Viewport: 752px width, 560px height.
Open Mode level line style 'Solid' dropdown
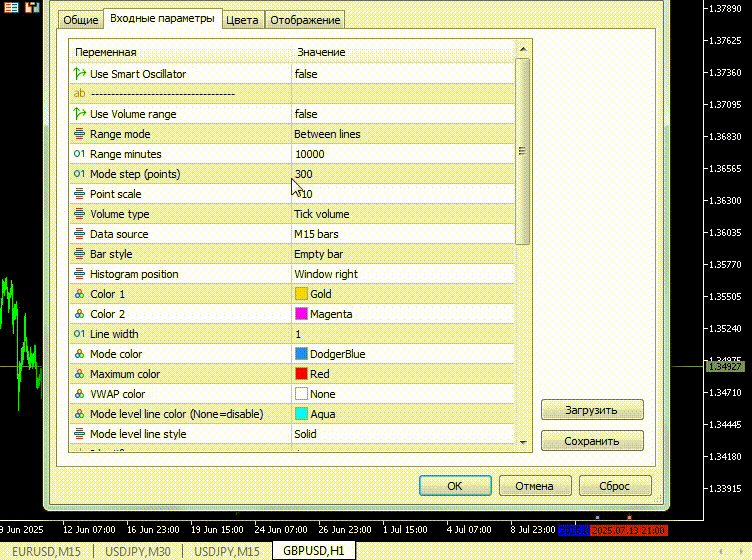point(402,434)
